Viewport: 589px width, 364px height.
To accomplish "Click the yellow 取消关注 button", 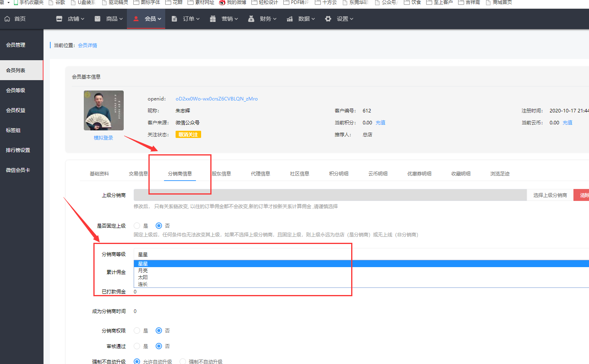I will tap(188, 134).
